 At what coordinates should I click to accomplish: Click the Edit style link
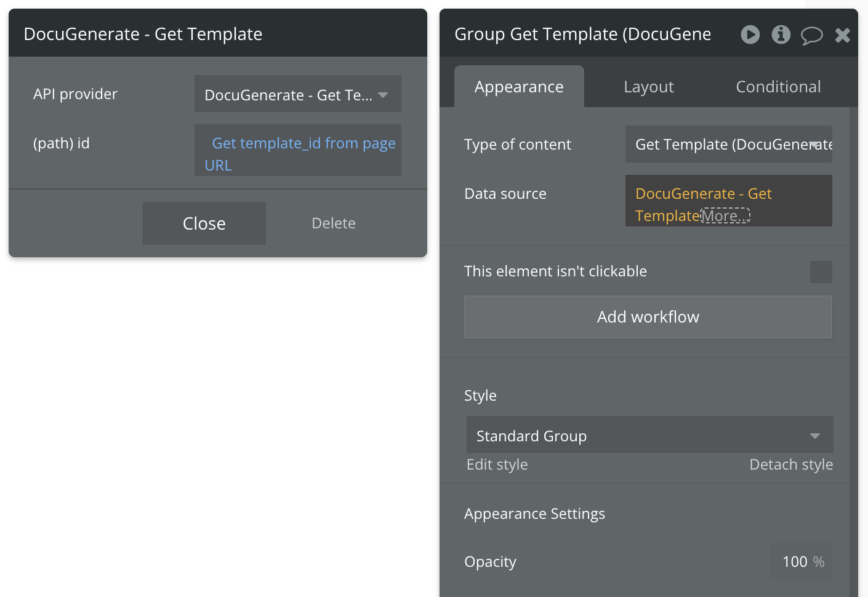coord(497,465)
